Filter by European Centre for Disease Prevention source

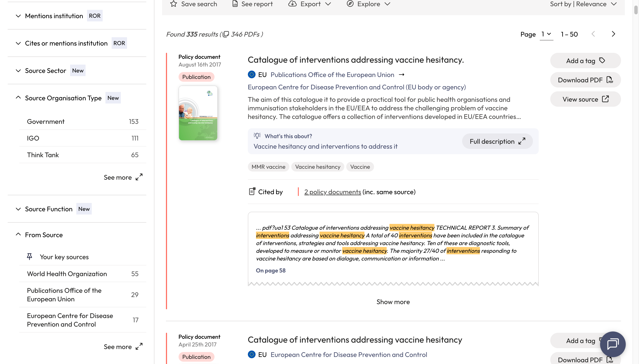(x=83, y=320)
